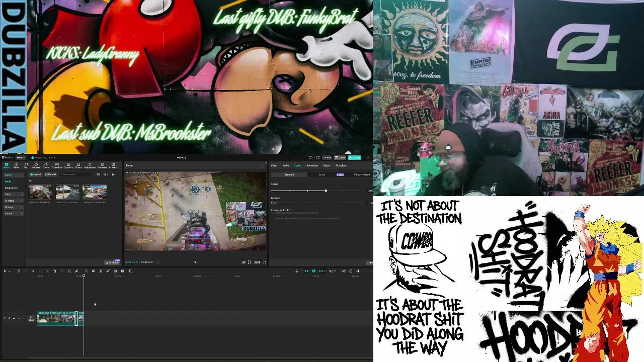Expand the Library section in sidebar
This screenshot has height=362, width=644.
click(x=14, y=214)
